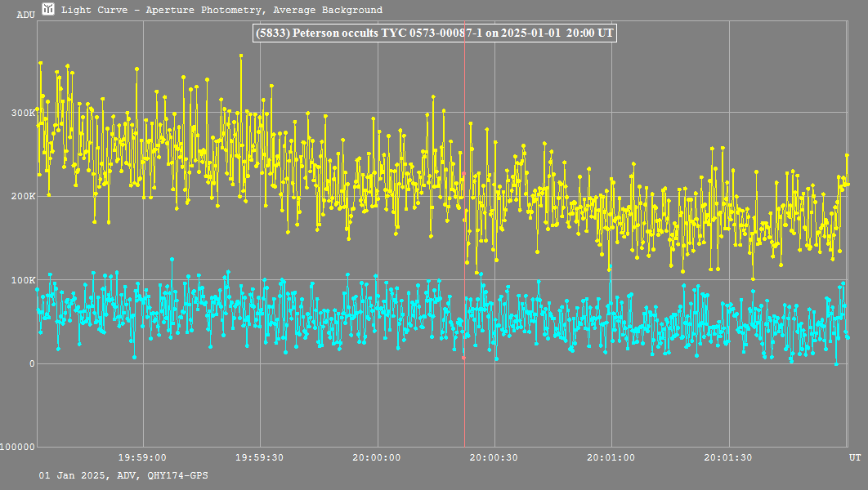Image resolution: width=868 pixels, height=490 pixels.
Task: Click the last yellow data point at right edge
Action: point(848,184)
